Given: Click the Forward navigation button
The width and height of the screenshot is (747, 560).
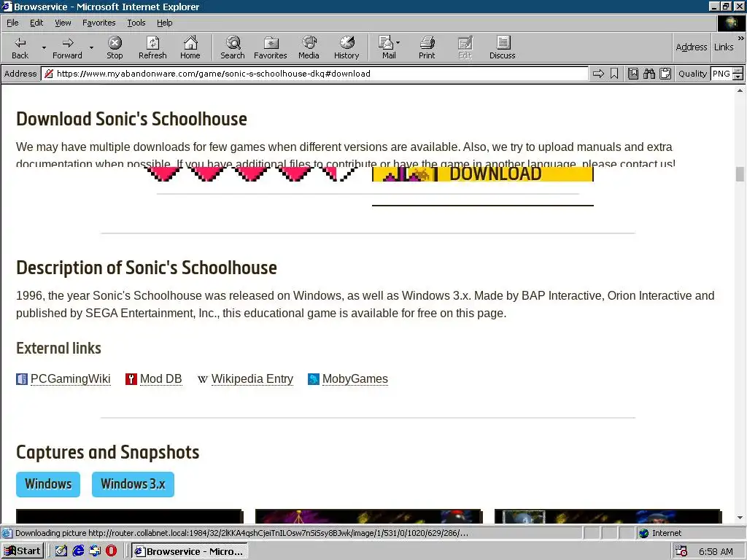Looking at the screenshot, I should coord(67,47).
